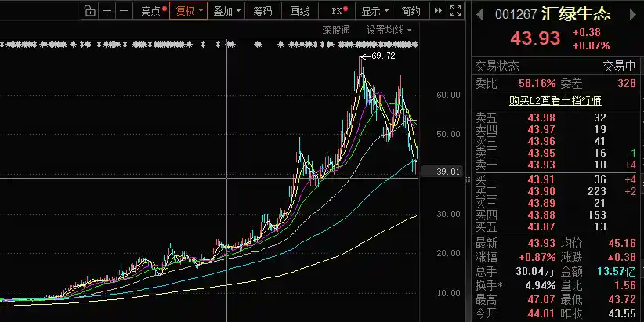The width and height of the screenshot is (644, 322).
Task: Click the double-arrow more tools icon
Action: (x=438, y=11)
